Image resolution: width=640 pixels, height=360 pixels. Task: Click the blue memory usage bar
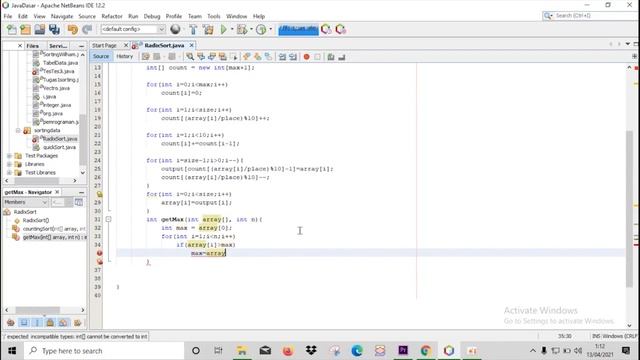pos(298,30)
